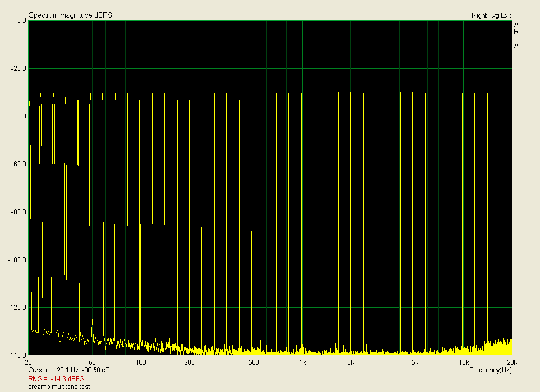Click the '10k' frequency axis tick label
The image size is (540, 392).
click(x=463, y=363)
